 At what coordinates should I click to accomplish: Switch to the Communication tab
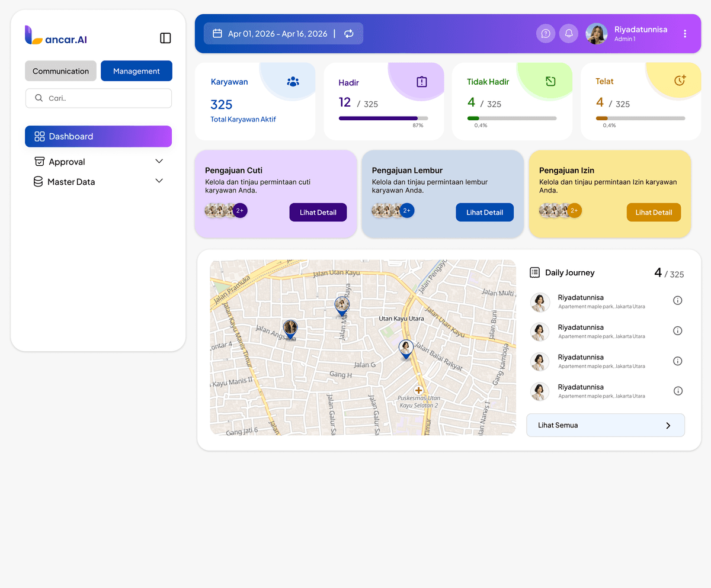point(60,71)
